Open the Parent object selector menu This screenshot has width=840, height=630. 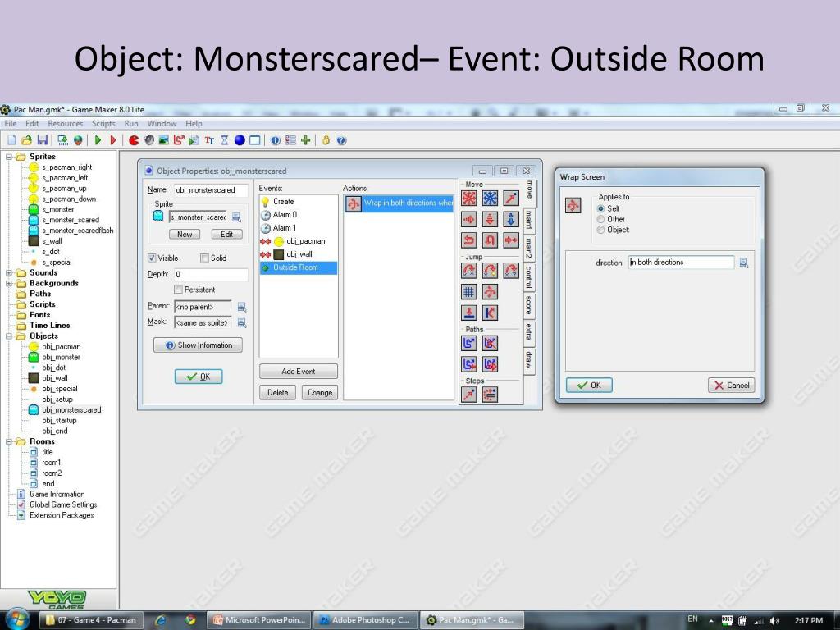(x=242, y=307)
